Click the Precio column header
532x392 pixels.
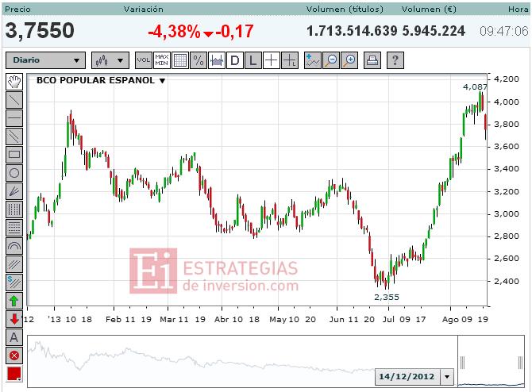pyautogui.click(x=17, y=10)
